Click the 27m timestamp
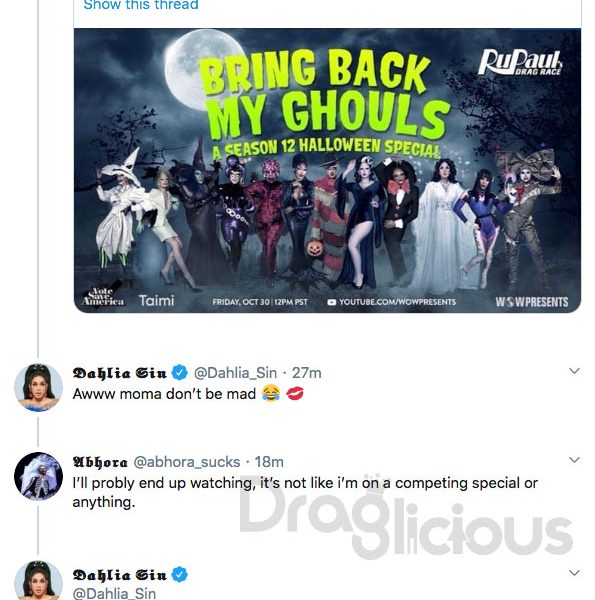595x600 pixels. tap(307, 373)
